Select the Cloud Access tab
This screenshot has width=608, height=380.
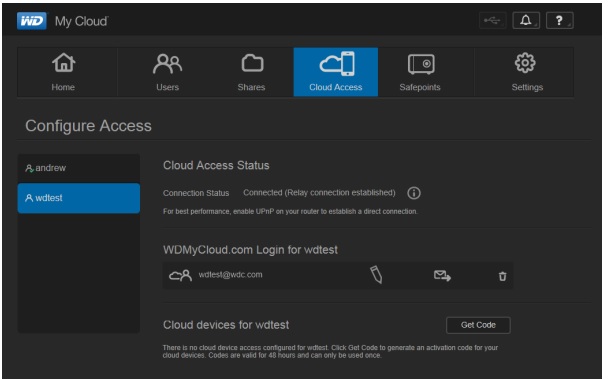point(336,72)
